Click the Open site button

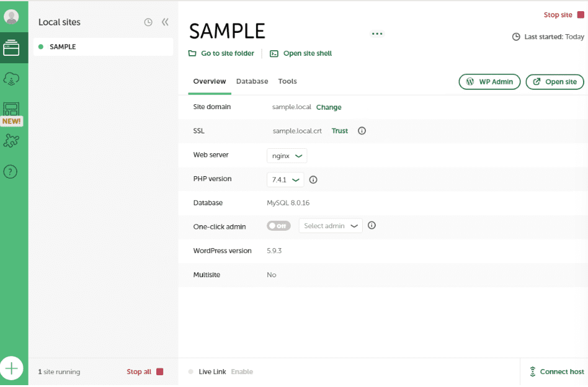555,82
